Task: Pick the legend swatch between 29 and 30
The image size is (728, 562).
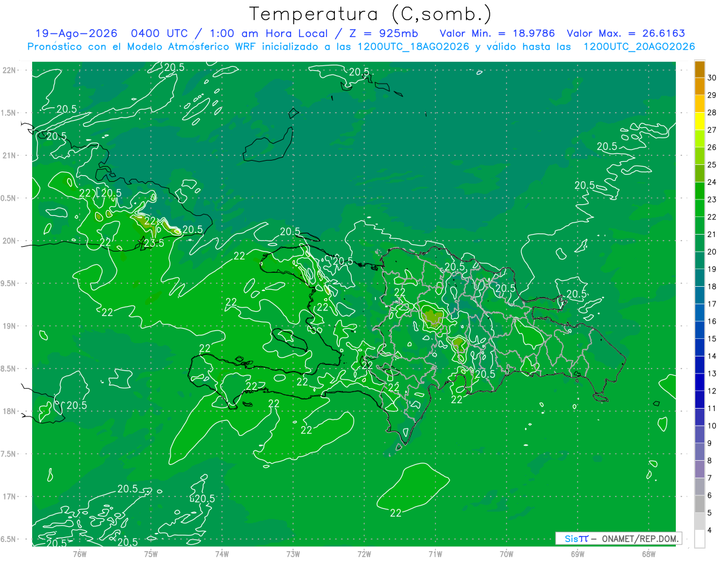Action: click(699, 86)
